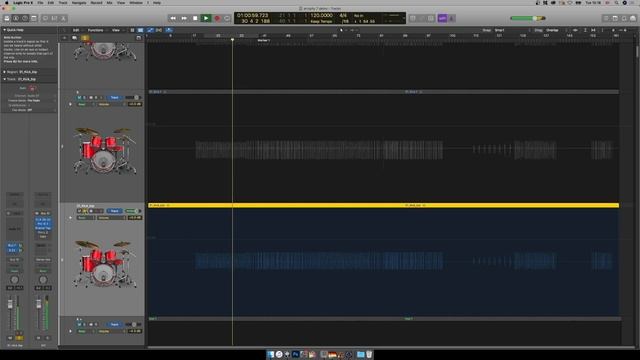Open the File menu

(40, 2)
